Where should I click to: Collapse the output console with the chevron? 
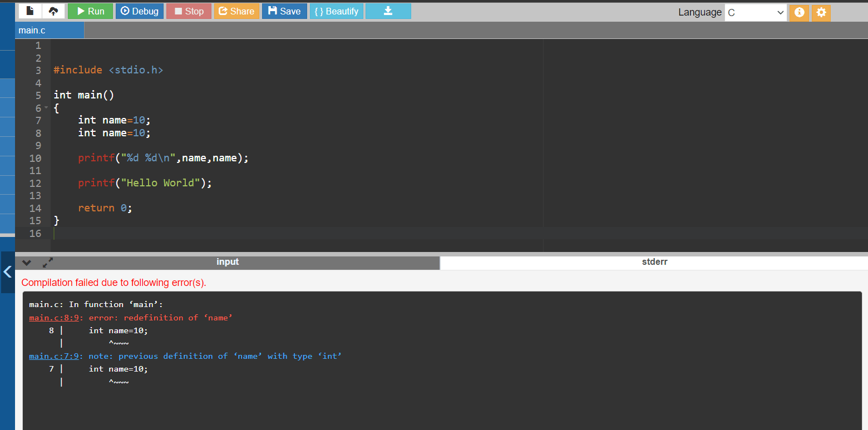point(26,262)
